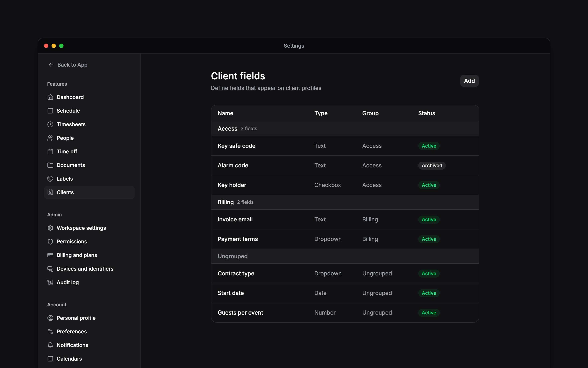The width and height of the screenshot is (588, 368).
Task: Click the Preferences sliders icon
Action: (x=50, y=332)
